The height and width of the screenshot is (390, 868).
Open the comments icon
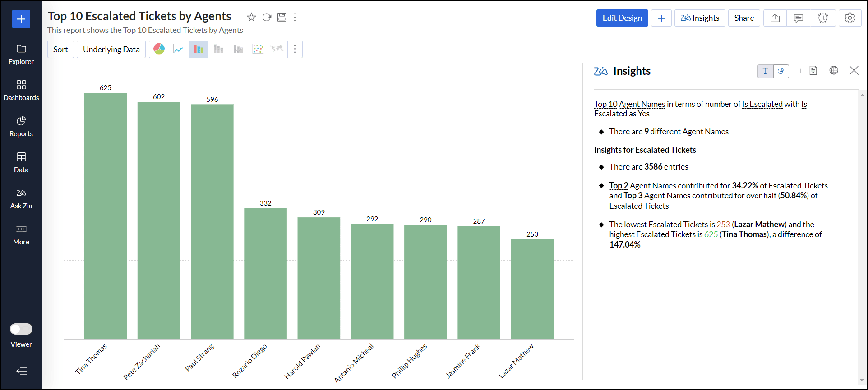tap(798, 18)
